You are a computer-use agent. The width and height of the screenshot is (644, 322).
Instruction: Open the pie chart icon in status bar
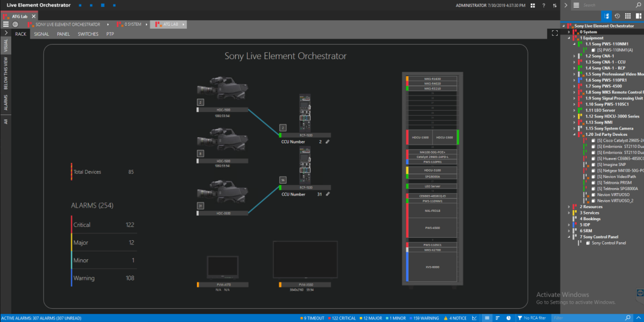click(508, 318)
